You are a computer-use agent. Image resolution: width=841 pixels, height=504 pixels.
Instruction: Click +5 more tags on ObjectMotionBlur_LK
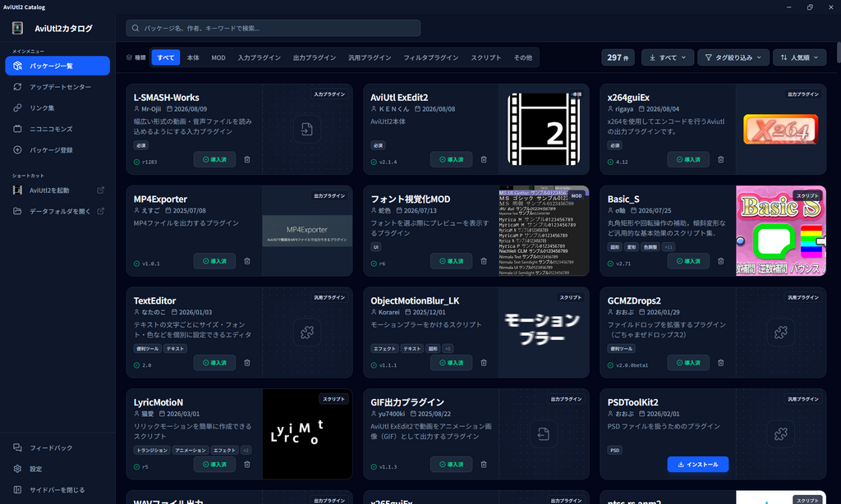448,349
